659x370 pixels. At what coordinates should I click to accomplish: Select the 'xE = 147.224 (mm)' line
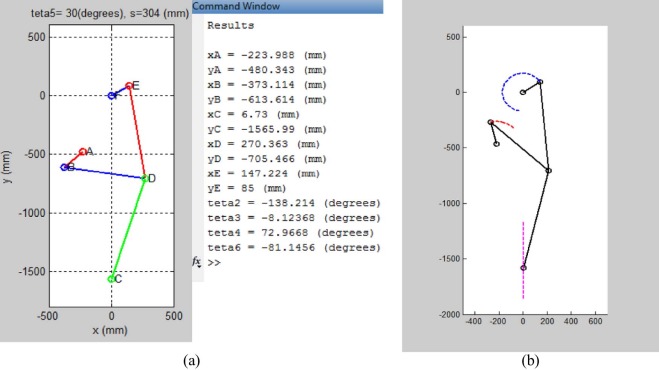[x=264, y=174]
